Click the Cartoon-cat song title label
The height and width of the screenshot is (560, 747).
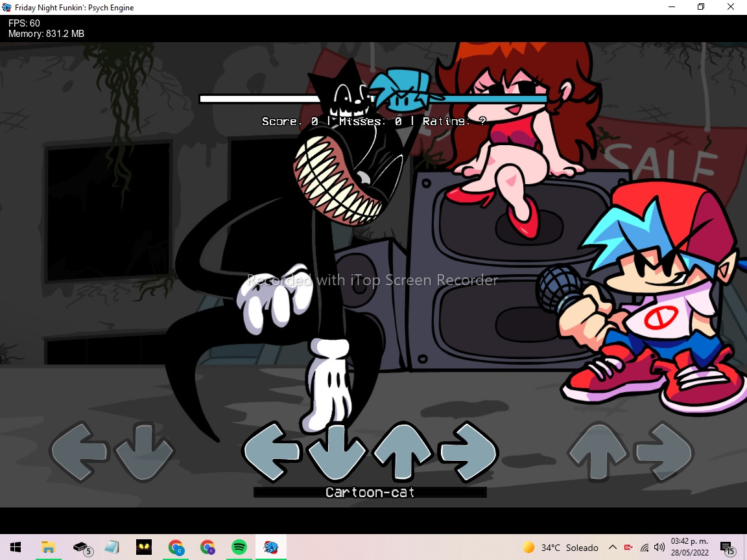370,492
